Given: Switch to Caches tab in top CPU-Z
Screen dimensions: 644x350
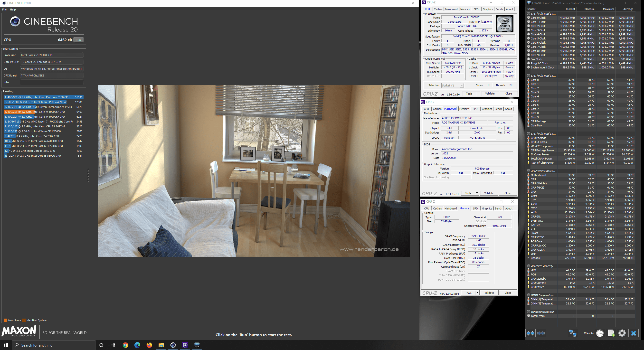Looking at the screenshot, I should (x=438, y=9).
